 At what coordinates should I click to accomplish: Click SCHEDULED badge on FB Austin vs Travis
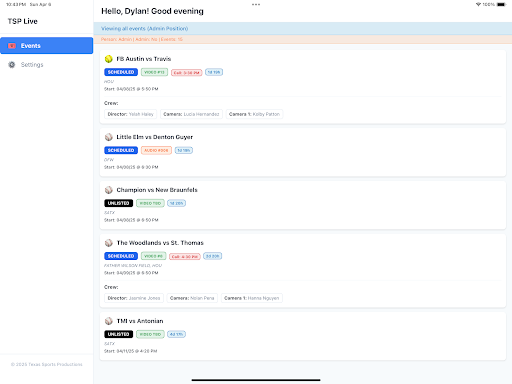point(121,72)
